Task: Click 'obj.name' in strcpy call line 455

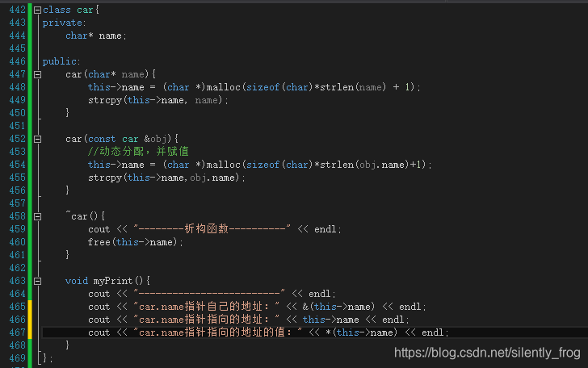Action: 212,178
